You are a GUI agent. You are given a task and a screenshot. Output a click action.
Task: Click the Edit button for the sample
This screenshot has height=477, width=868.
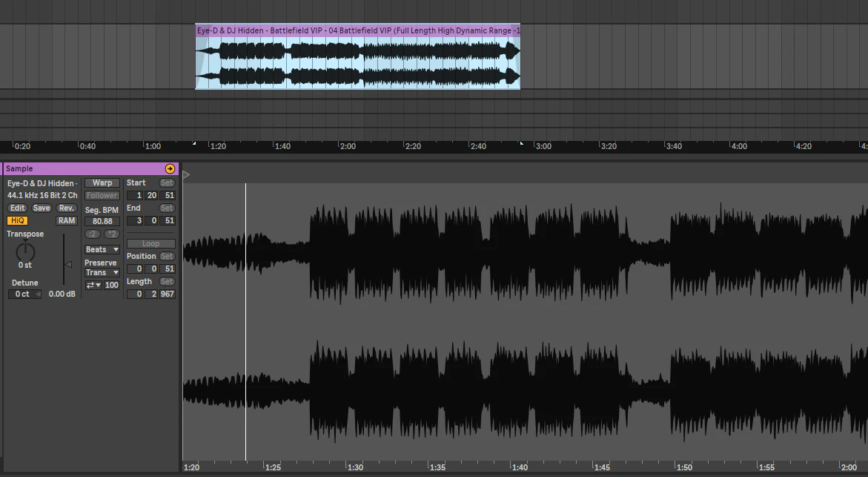(x=17, y=208)
